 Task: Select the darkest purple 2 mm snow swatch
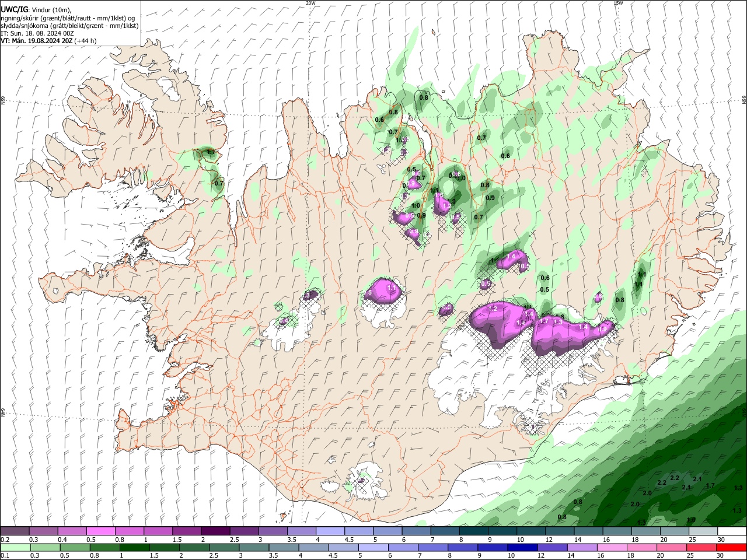pyautogui.click(x=215, y=531)
